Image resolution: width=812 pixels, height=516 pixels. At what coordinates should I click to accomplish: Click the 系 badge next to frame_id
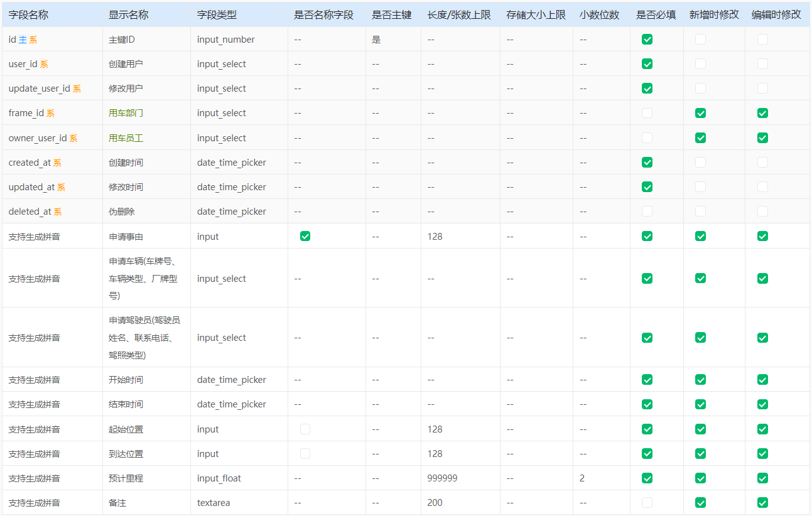tap(50, 113)
